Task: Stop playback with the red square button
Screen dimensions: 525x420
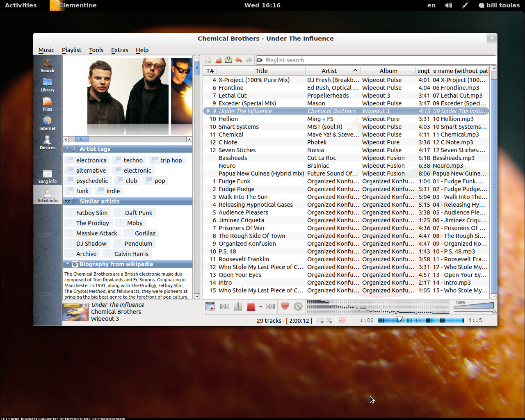Action: click(x=251, y=306)
